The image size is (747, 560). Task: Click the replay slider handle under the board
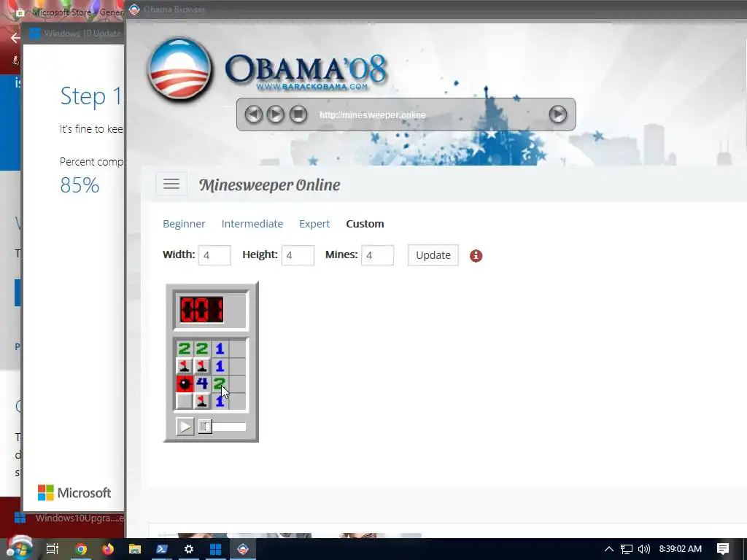(205, 426)
